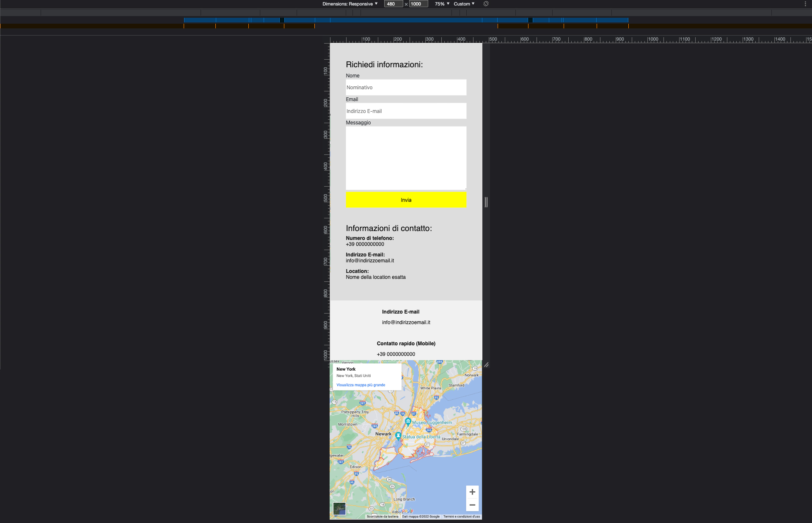Zoom out on the map
The width and height of the screenshot is (812, 523).
coord(472,505)
